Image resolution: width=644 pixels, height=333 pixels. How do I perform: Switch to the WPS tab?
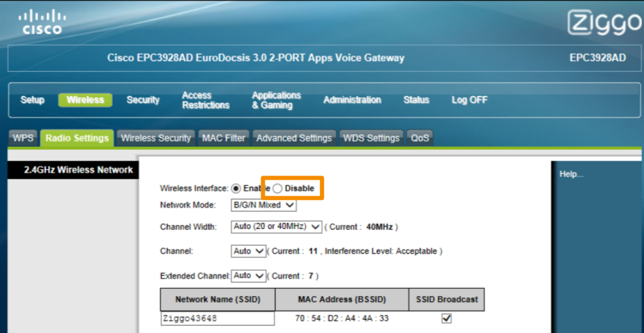pyautogui.click(x=23, y=138)
